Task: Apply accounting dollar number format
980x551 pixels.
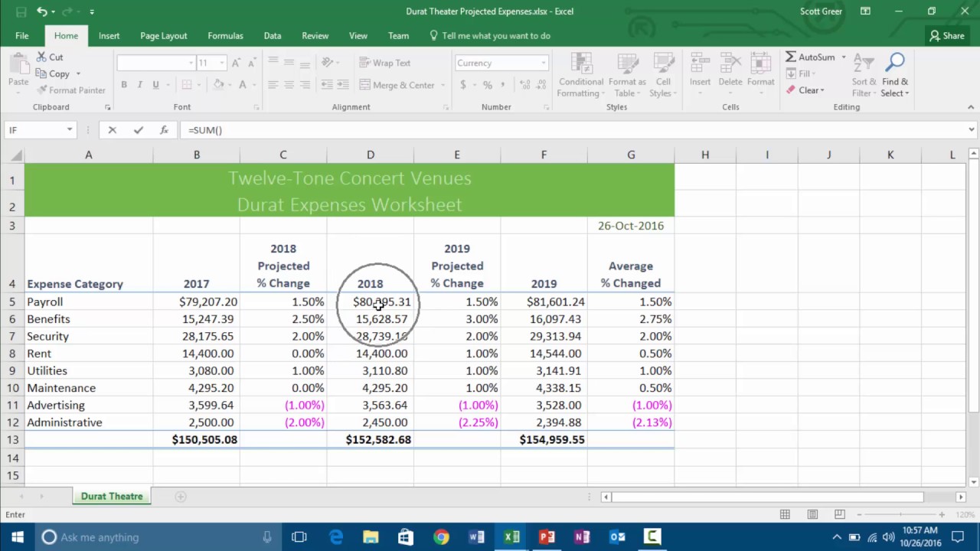Action: [463, 85]
